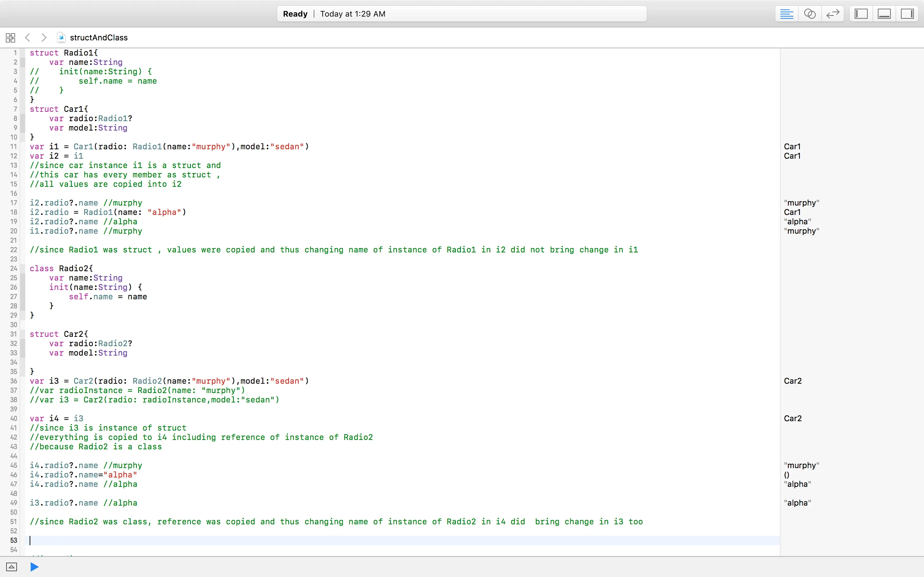Click the "alpha" result on line 49

[797, 503]
